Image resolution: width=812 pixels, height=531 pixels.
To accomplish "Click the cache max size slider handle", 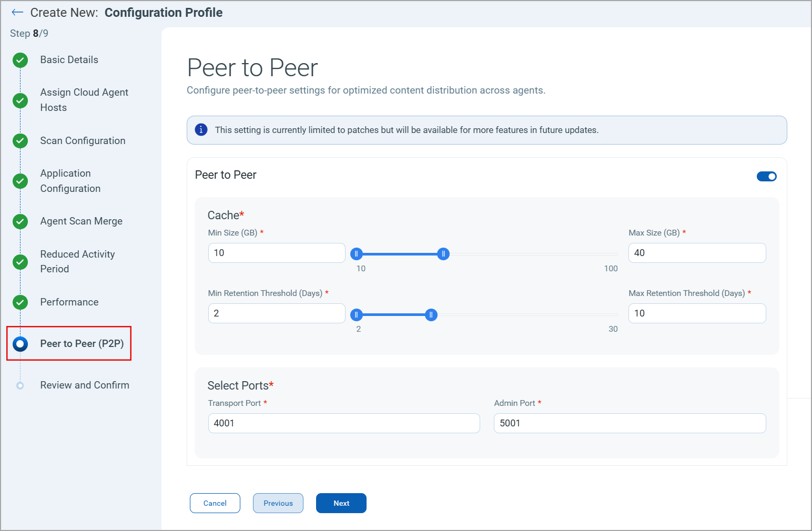I will 443,254.
